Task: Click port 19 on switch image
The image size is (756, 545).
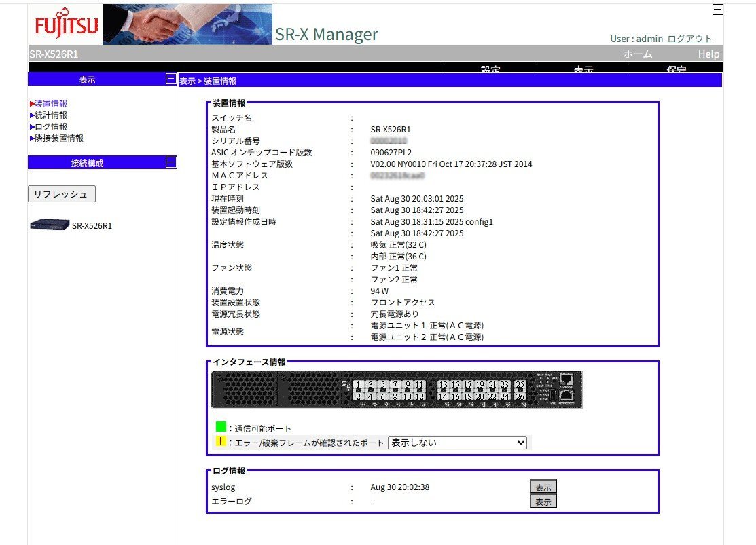Action: [480, 385]
